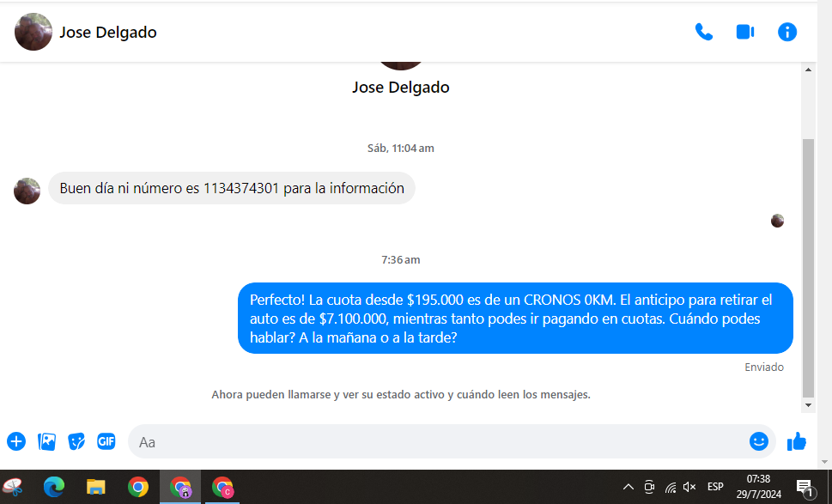Show hidden system tray icons

628,487
